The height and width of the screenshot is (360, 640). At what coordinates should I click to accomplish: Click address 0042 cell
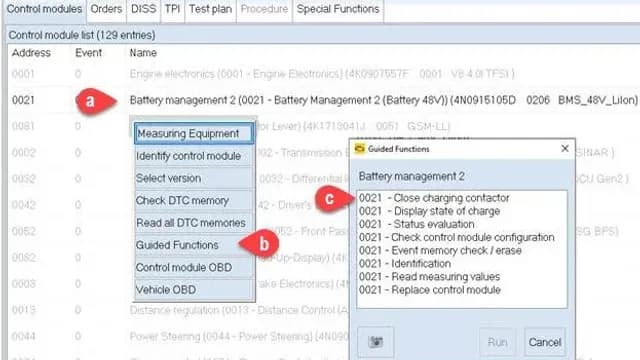point(23,205)
